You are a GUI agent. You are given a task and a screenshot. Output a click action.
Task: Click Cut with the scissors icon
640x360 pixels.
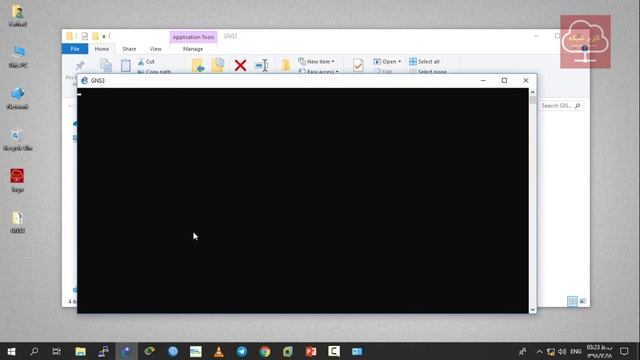(x=146, y=62)
